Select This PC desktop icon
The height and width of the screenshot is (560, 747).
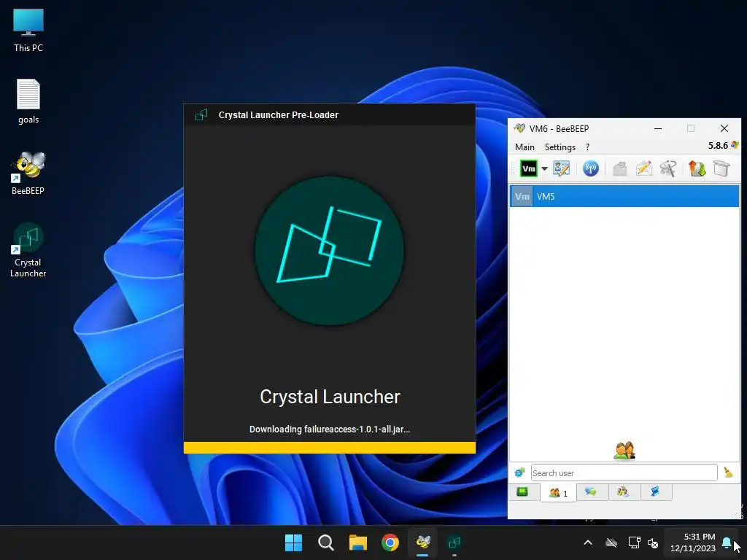point(28,29)
